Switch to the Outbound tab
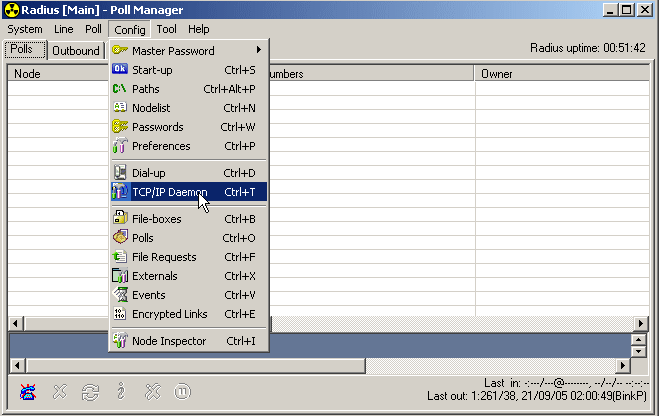 pos(76,51)
